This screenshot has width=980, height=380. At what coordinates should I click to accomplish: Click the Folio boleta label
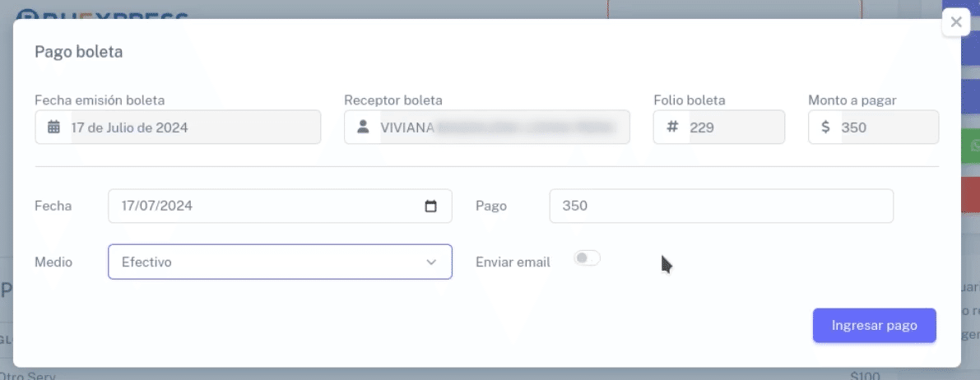pos(690,100)
